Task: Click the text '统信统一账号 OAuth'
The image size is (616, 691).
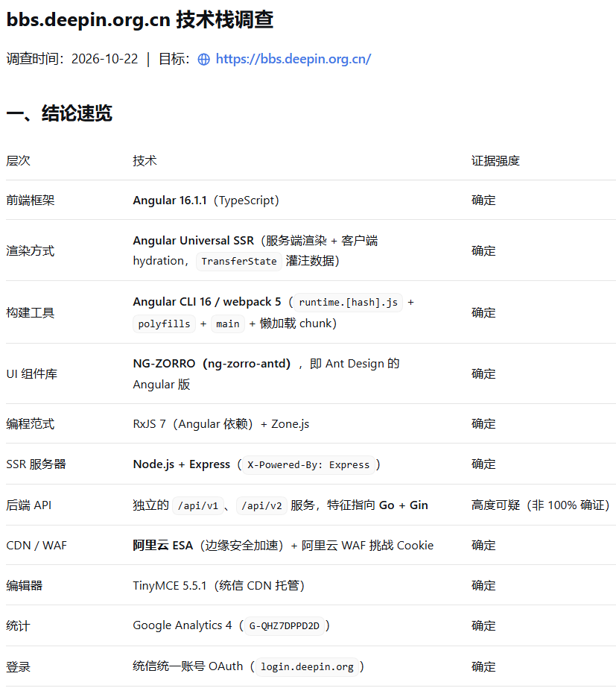Action: tap(188, 666)
